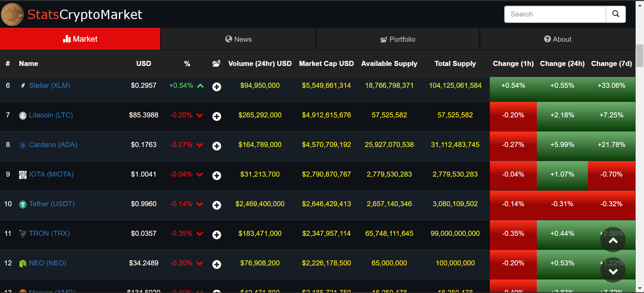Click the Litecoin coin icon
Viewport: 644px width, 293px height.
pyautogui.click(x=23, y=116)
